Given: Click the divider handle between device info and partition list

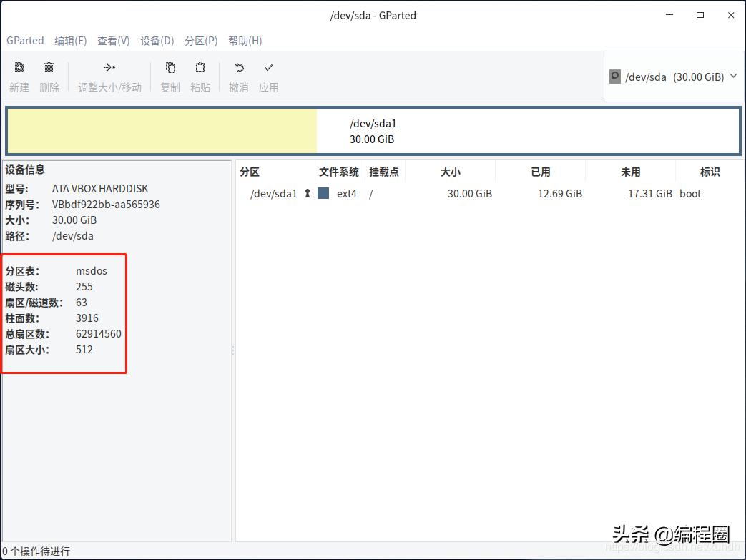Looking at the screenshot, I should (x=233, y=350).
